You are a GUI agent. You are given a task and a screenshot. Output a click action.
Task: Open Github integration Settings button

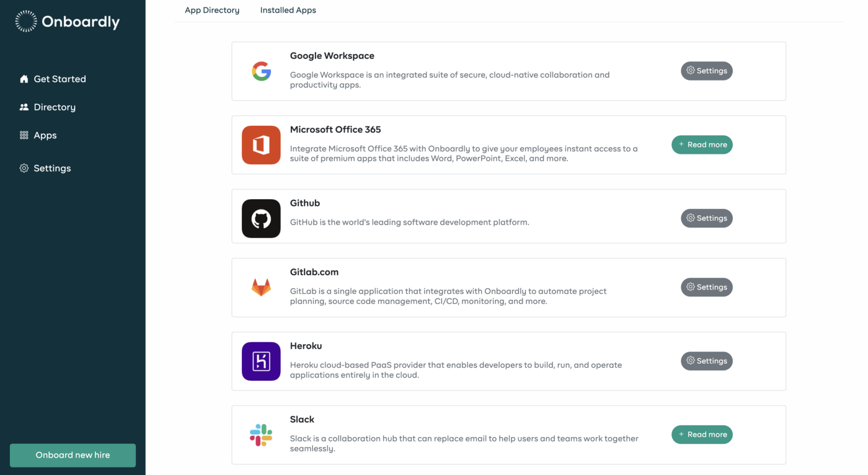[x=707, y=218]
